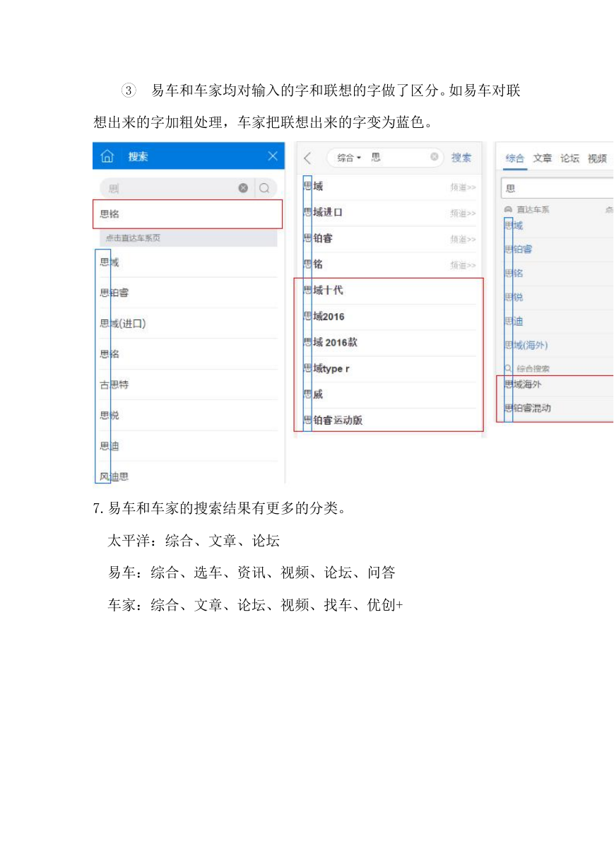Click the 直达车系 section label
This screenshot has height=868, width=614.
533,210
